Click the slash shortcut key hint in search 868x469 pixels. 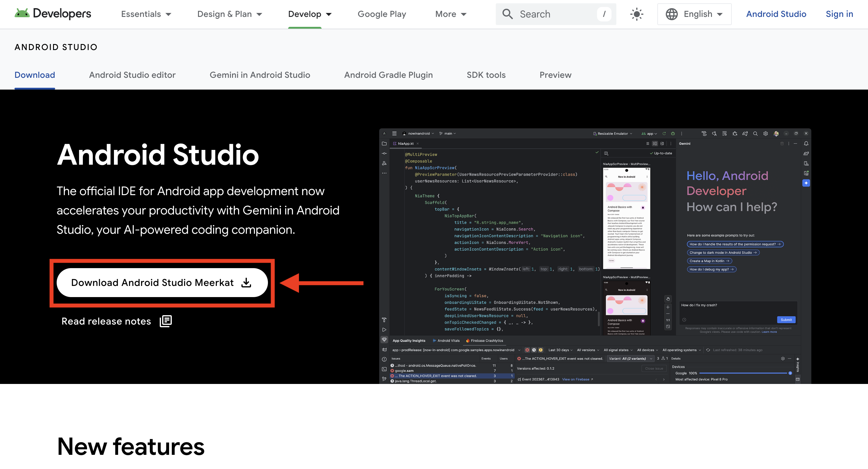(604, 14)
